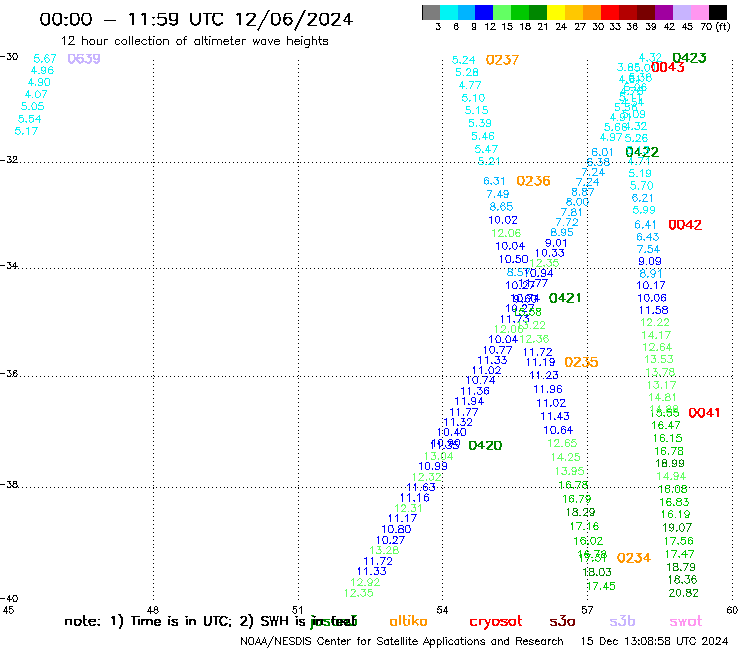The width and height of the screenshot is (740, 650).
Task: Select the wave height value 14.17
Action: point(656,335)
